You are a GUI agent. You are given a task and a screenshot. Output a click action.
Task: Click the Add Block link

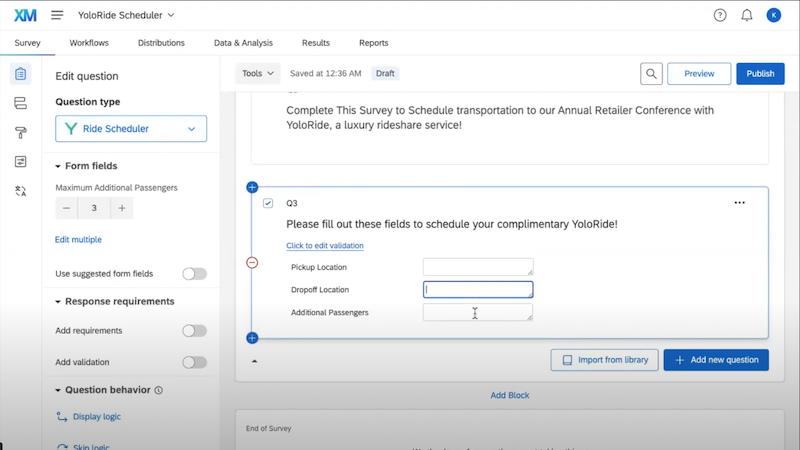click(x=510, y=395)
